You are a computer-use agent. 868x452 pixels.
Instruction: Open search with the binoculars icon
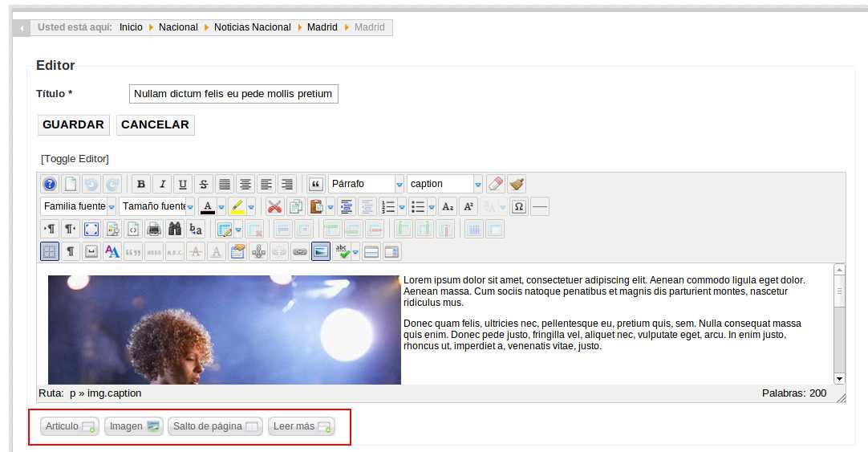coord(175,229)
